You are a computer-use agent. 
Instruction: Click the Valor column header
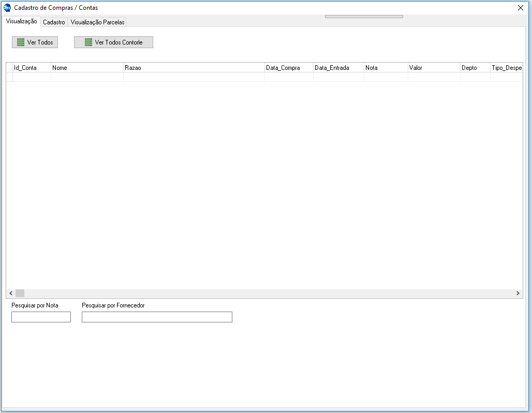coord(434,68)
